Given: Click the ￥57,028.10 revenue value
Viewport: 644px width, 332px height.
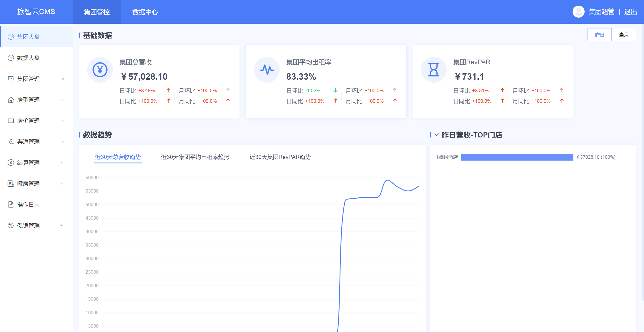Looking at the screenshot, I should tap(144, 76).
